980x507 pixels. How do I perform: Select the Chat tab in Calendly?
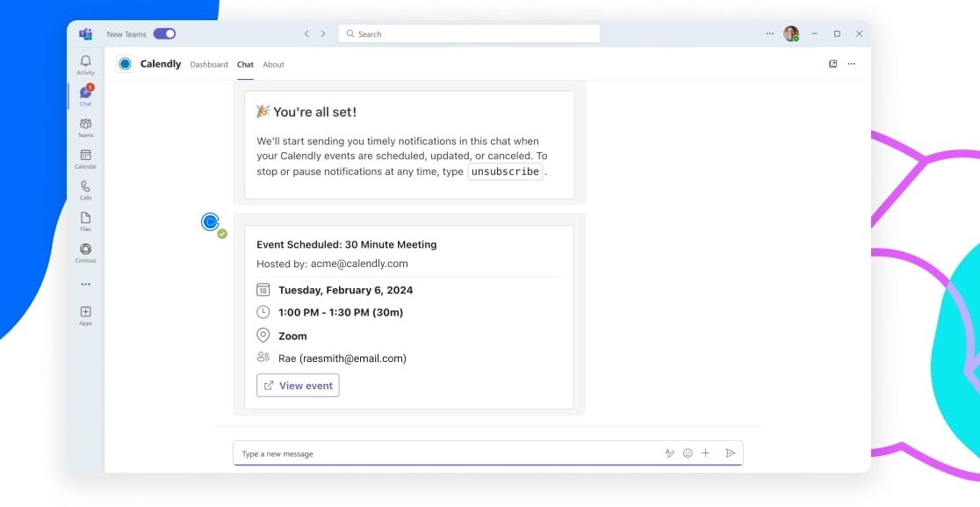[245, 64]
